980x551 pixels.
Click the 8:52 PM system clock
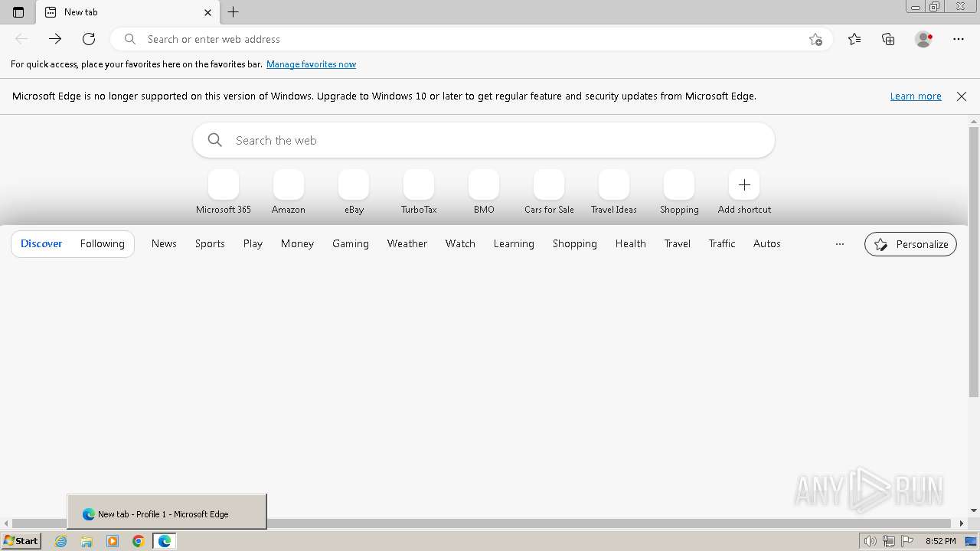click(940, 541)
